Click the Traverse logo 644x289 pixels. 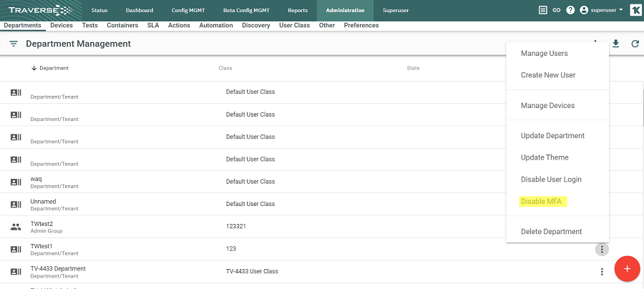(x=40, y=10)
